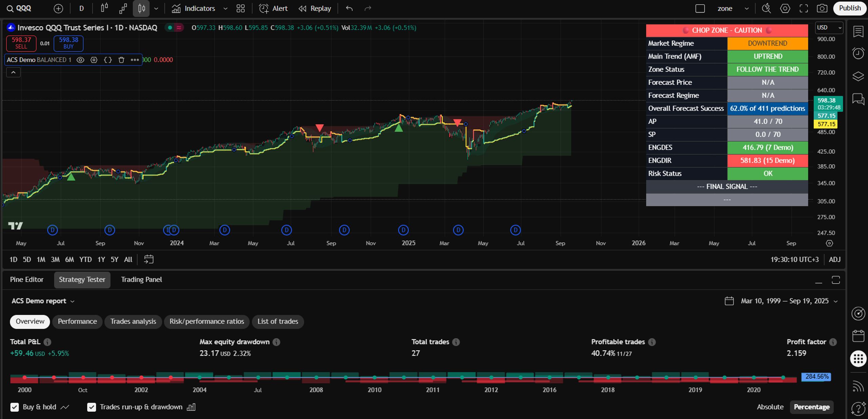
Task: Toggle ACS Demo indicator visibility eye
Action: 80,60
